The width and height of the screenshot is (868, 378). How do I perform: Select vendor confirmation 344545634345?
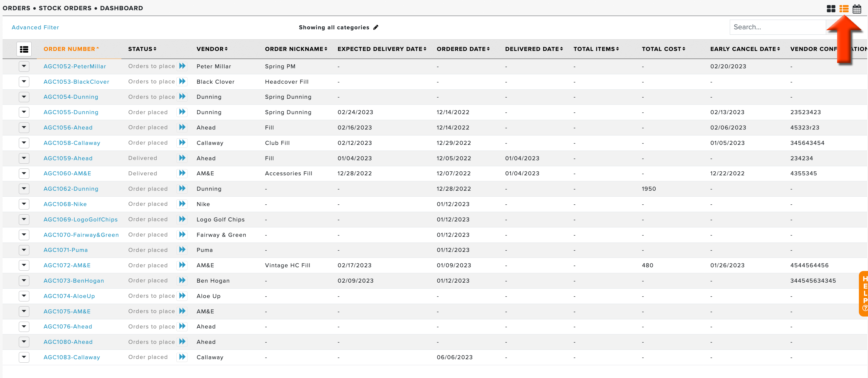pyautogui.click(x=813, y=281)
